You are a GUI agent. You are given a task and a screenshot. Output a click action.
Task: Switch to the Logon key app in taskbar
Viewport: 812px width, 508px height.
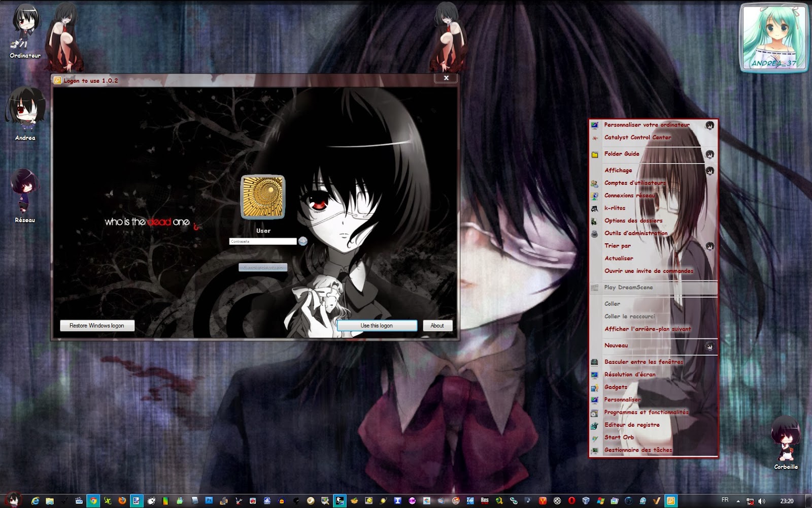tap(671, 501)
